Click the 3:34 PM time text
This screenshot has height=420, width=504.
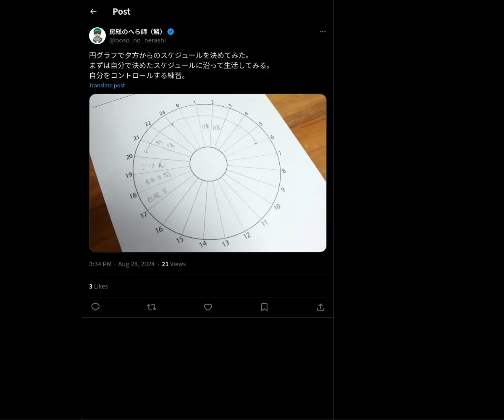click(100, 264)
